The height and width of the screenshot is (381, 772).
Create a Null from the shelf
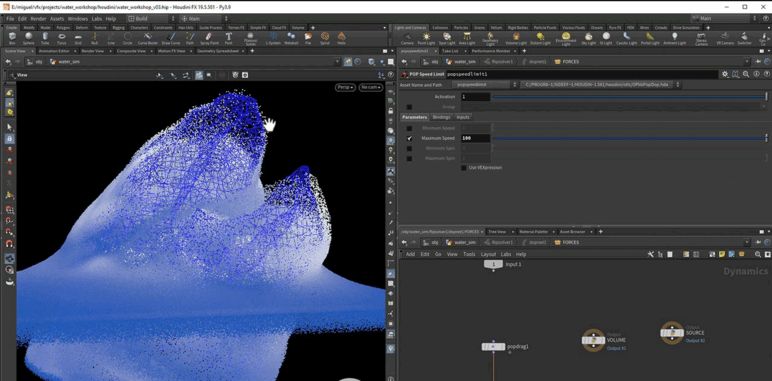(x=95, y=38)
